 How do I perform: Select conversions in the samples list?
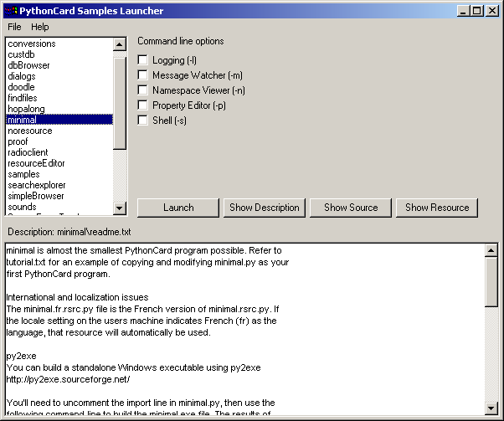tap(59, 44)
